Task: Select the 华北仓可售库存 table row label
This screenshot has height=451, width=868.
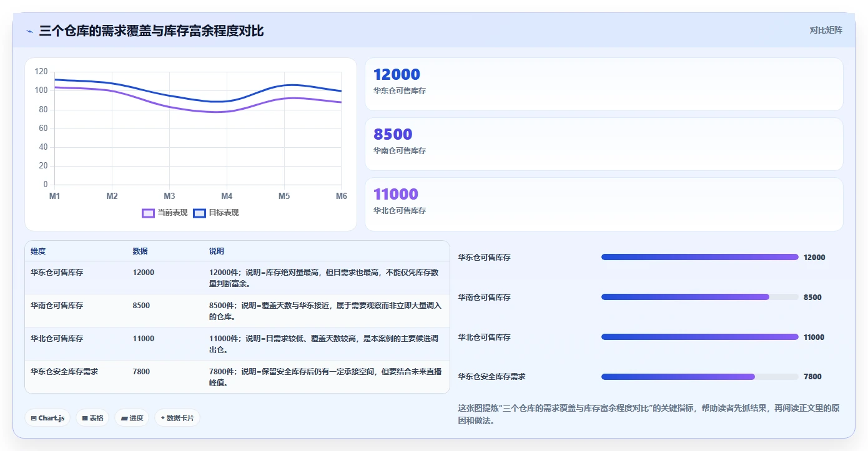Action: click(x=57, y=339)
